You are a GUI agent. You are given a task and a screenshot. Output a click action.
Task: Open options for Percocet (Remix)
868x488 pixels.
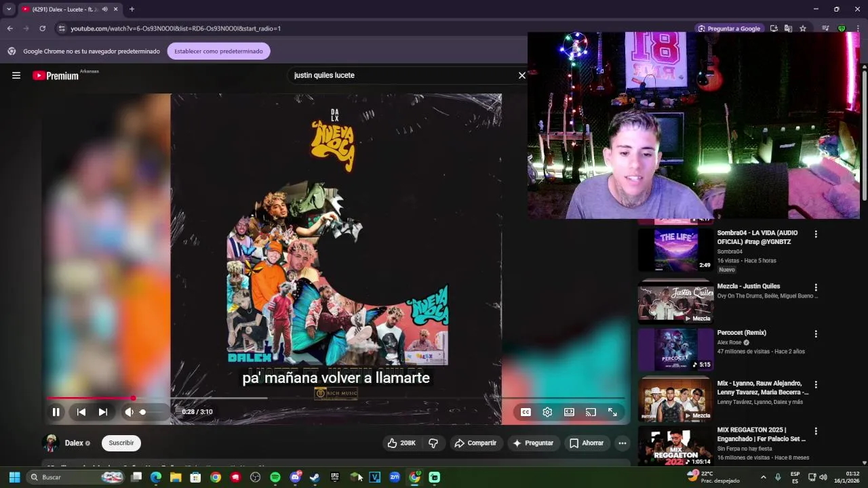[x=816, y=334]
